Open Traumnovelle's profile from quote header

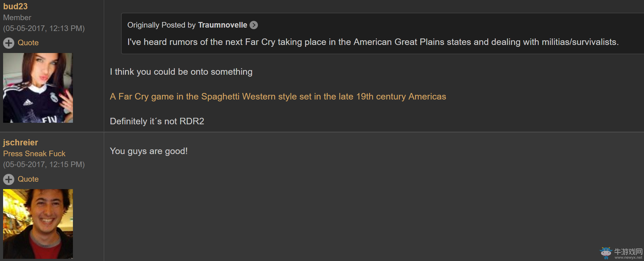(223, 25)
